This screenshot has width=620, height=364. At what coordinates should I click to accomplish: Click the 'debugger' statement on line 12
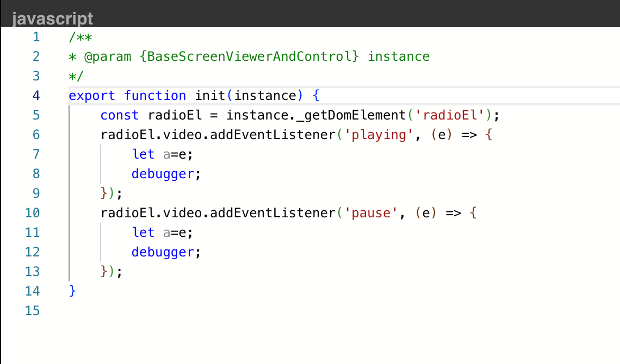163,252
